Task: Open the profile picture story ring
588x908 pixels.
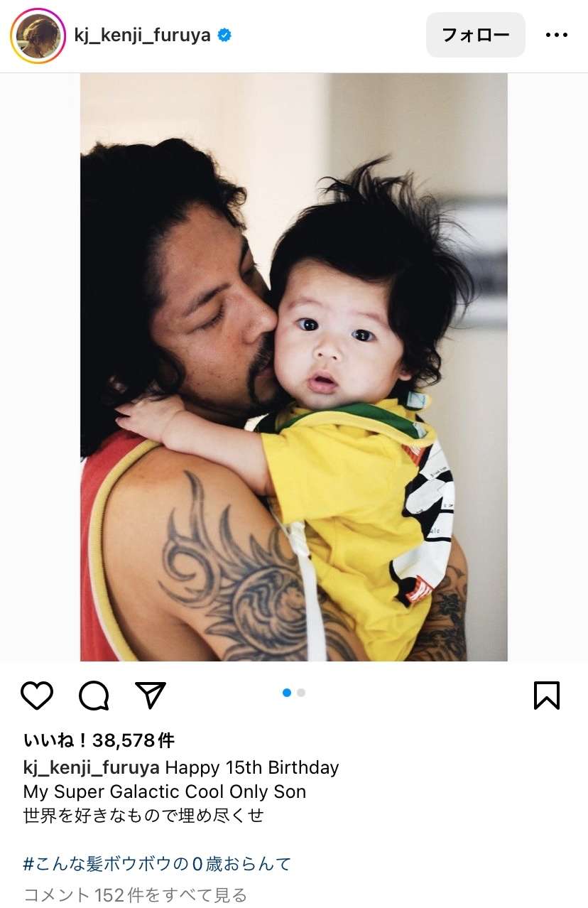Action: click(x=38, y=36)
